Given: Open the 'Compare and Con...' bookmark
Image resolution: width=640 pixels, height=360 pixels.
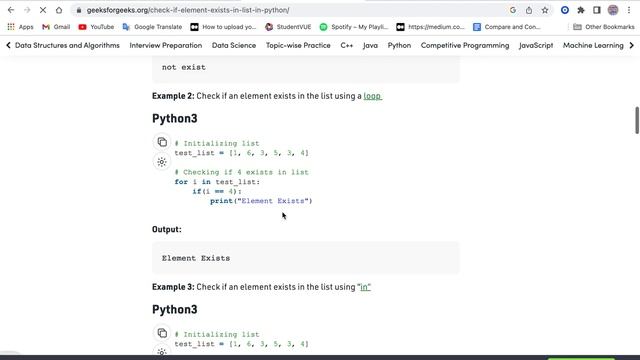Looking at the screenshot, I should (x=507, y=27).
